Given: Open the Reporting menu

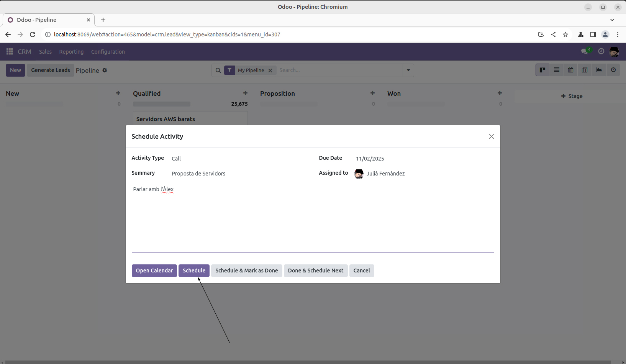Looking at the screenshot, I should [x=71, y=52].
